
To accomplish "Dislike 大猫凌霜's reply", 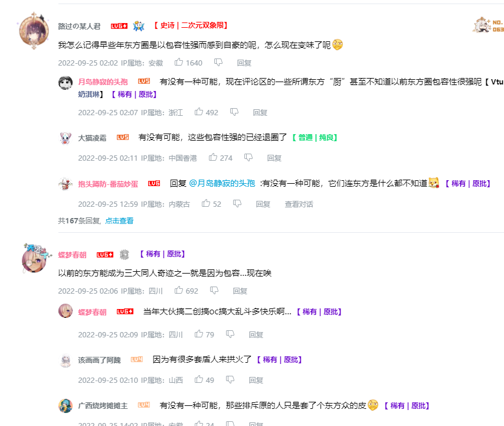I will click(x=248, y=158).
